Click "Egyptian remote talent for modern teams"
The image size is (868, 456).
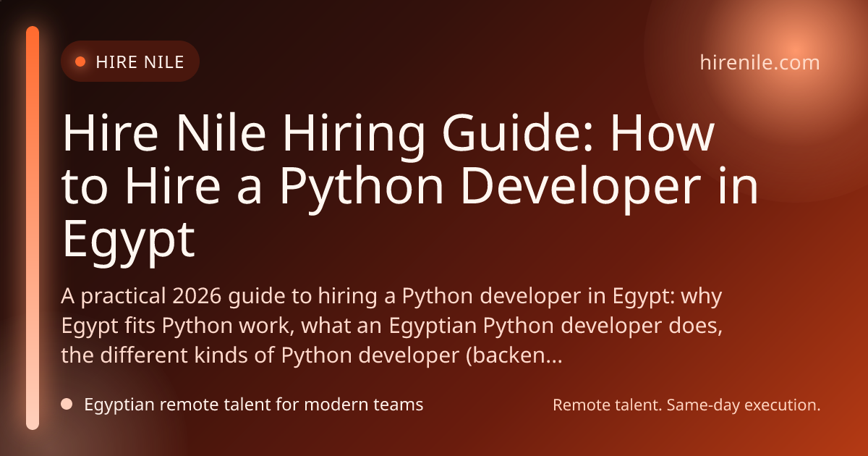254,405
